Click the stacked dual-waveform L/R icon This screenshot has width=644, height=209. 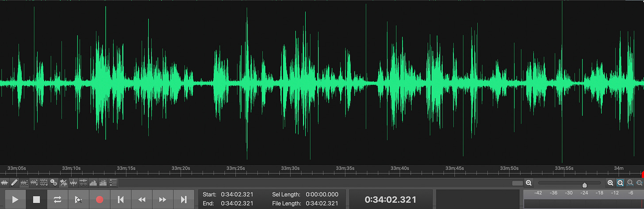coord(44,182)
